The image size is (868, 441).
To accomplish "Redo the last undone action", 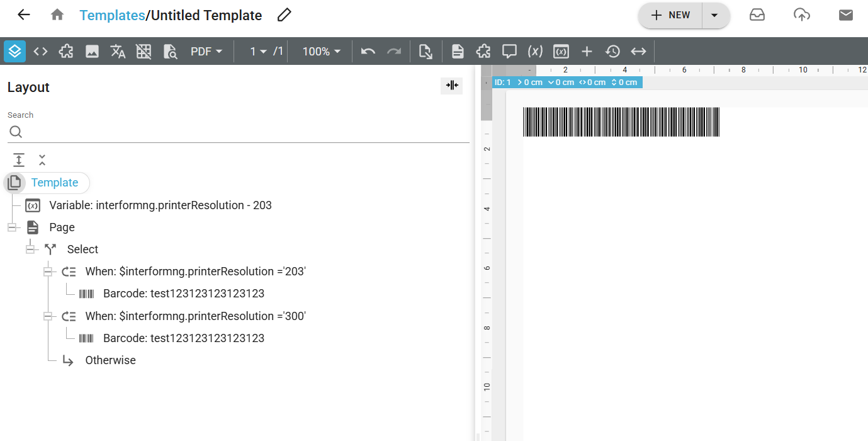I will click(x=394, y=51).
